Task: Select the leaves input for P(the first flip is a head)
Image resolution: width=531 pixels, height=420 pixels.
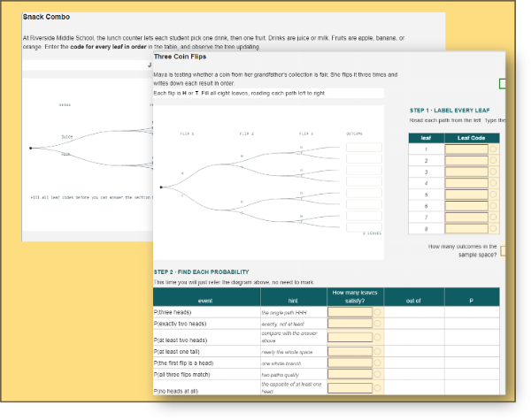Action: tap(350, 363)
